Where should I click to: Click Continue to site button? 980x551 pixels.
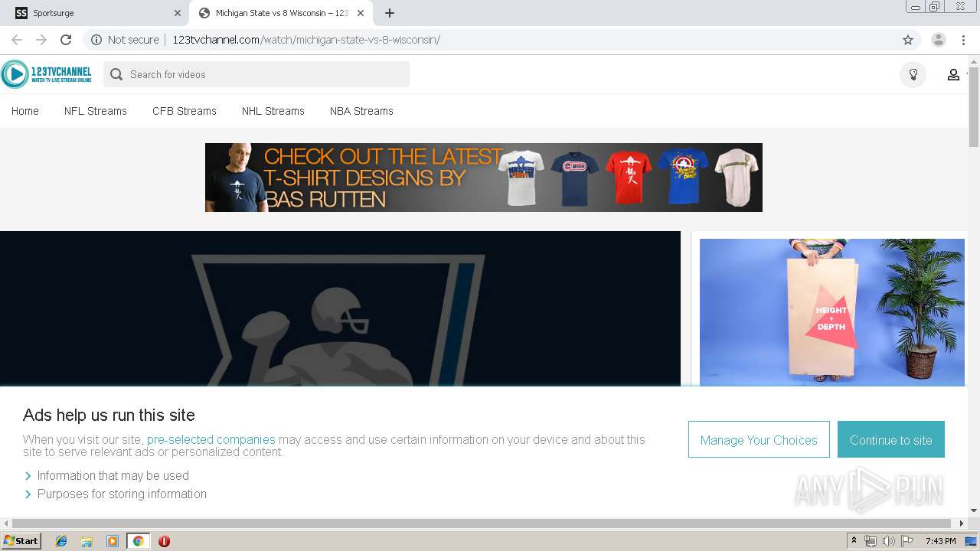[x=891, y=440]
